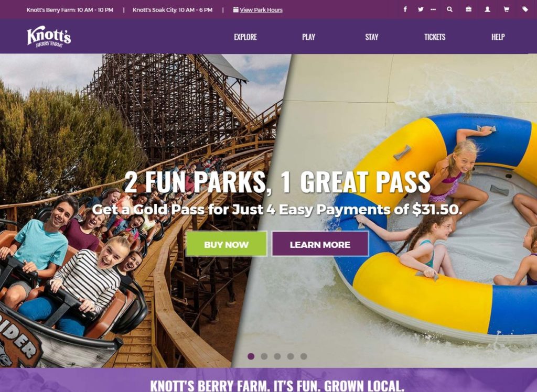Screen dimensions: 537x392
Task: Open the TICKETS menu item
Action: (x=435, y=37)
